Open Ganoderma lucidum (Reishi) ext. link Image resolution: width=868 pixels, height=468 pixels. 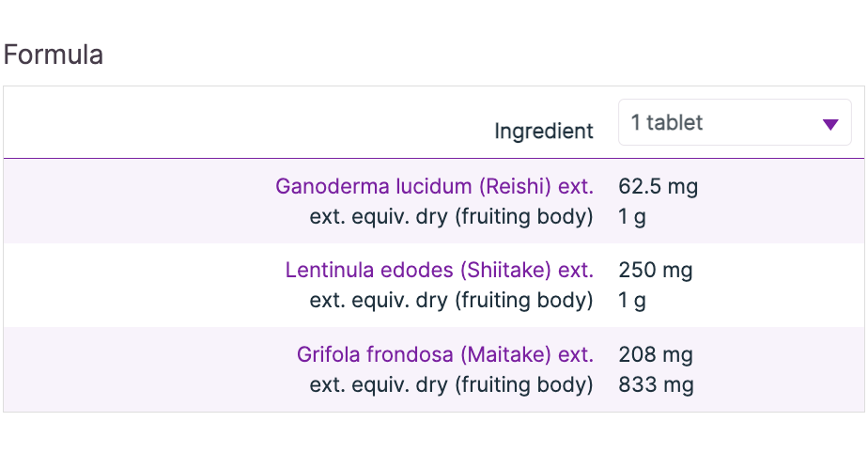pos(434,186)
